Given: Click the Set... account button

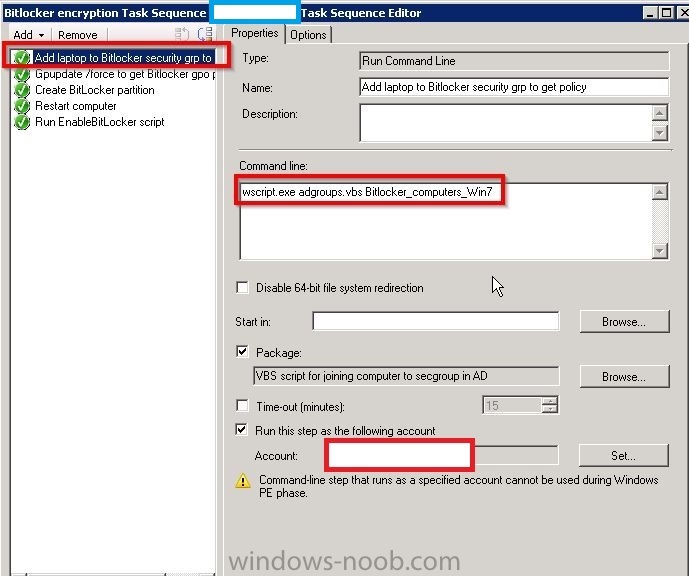Looking at the screenshot, I should point(624,456).
